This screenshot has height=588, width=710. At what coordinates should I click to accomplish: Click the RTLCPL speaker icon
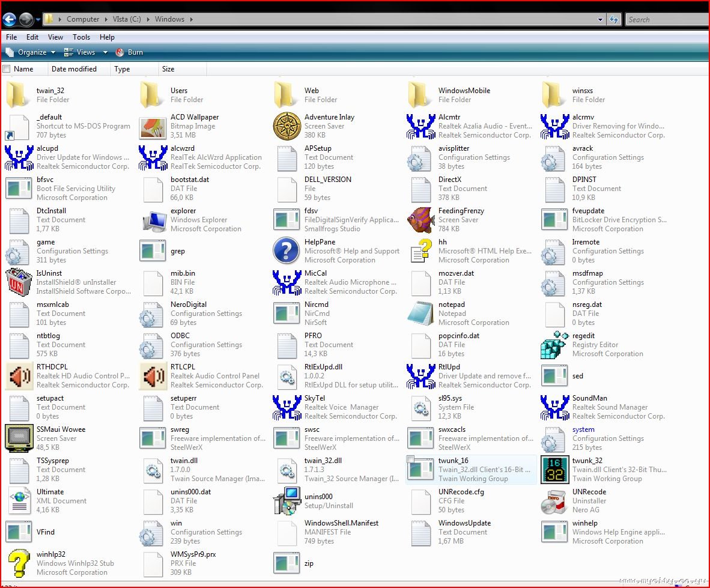tap(153, 376)
